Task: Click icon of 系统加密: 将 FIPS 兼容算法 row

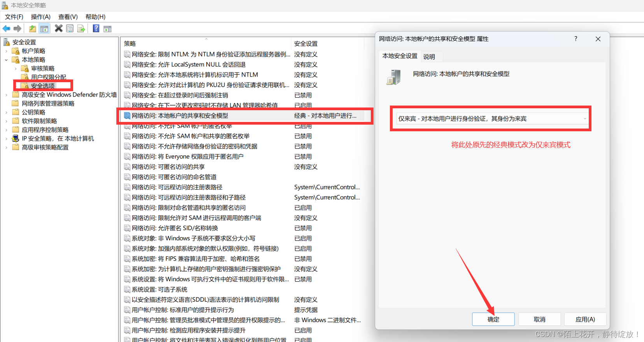Action: tap(127, 259)
